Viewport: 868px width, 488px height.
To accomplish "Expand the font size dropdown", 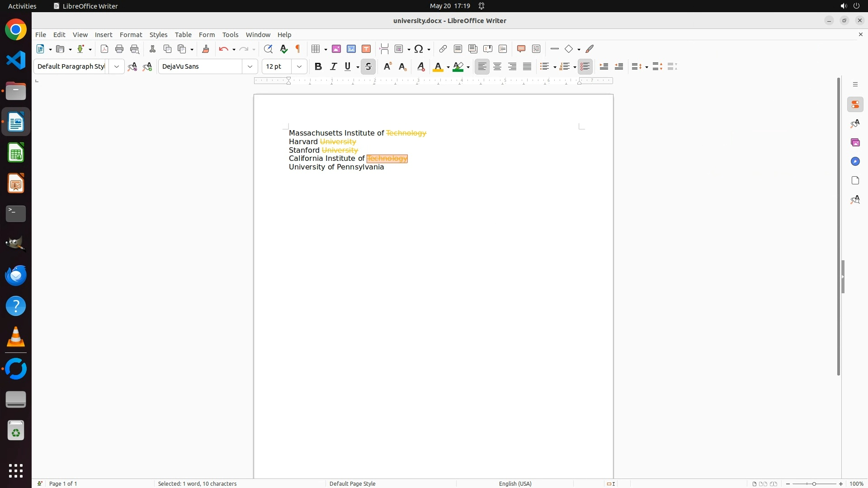I will click(299, 67).
